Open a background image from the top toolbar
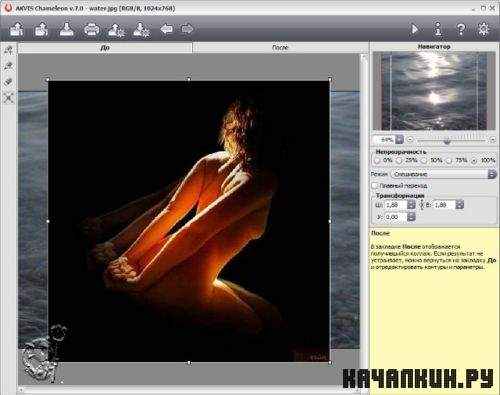This screenshot has width=500, height=395. tap(16, 29)
